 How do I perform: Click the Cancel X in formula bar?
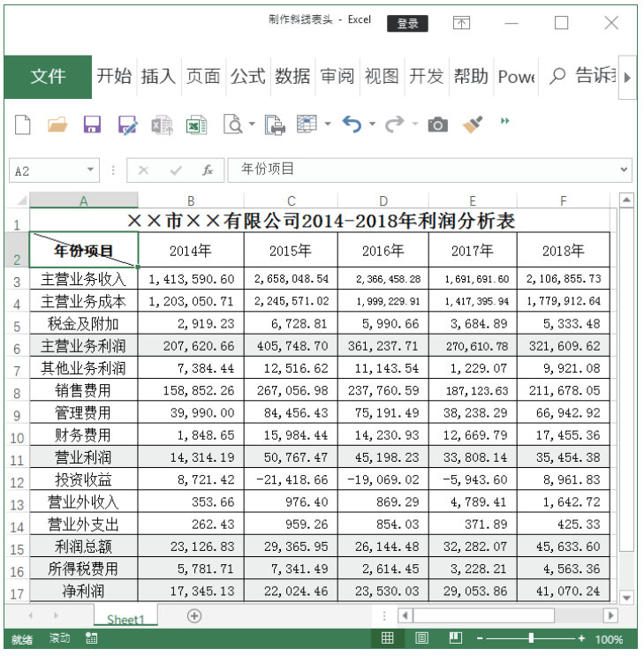(144, 170)
